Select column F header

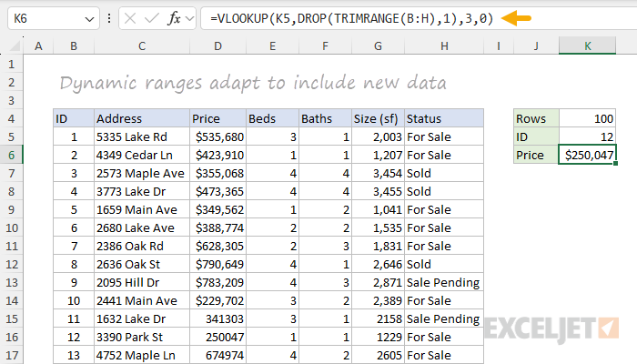coord(325,45)
